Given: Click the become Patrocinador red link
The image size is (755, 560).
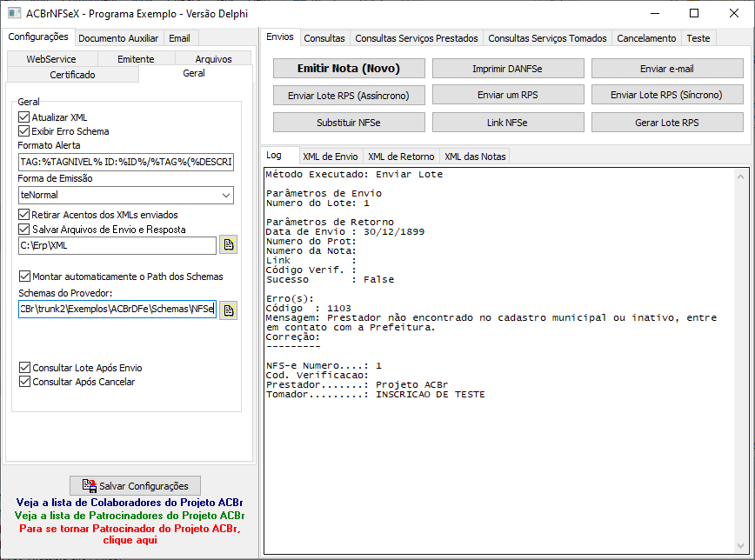Looking at the screenshot, I should click(x=130, y=534).
